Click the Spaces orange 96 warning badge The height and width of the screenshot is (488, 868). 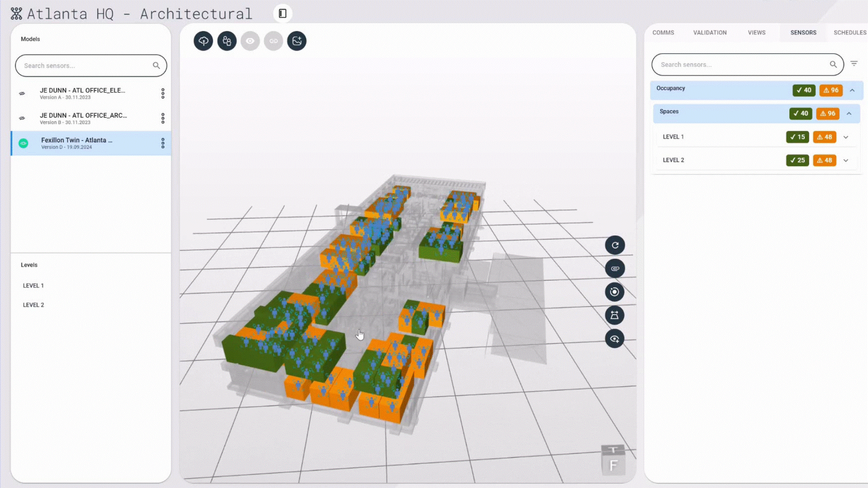pyautogui.click(x=828, y=113)
